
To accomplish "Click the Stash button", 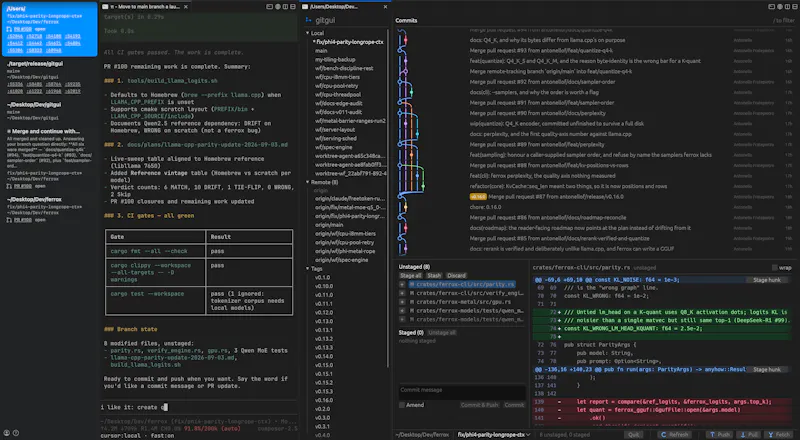I will point(434,275).
